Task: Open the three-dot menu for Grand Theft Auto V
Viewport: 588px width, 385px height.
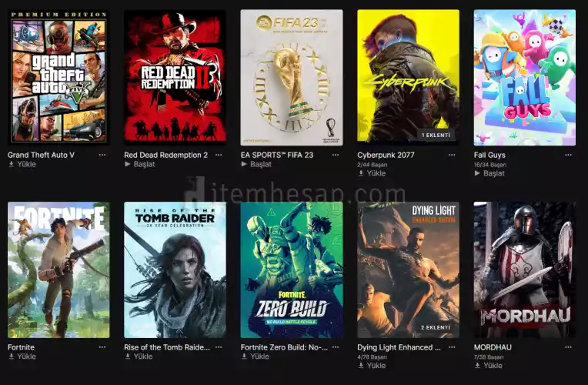Action: click(x=102, y=155)
